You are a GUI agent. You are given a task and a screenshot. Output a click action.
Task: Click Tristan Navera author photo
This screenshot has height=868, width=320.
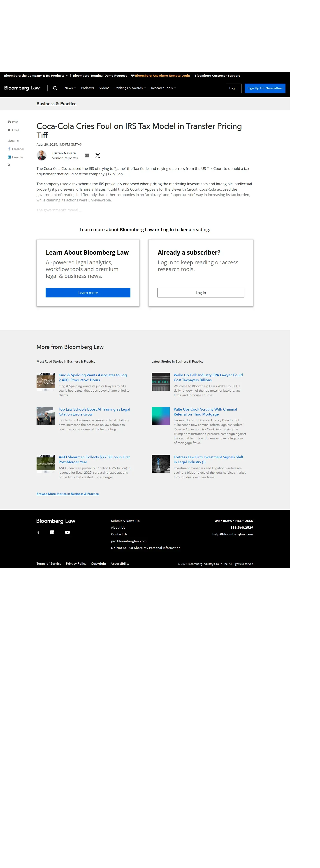(42, 155)
